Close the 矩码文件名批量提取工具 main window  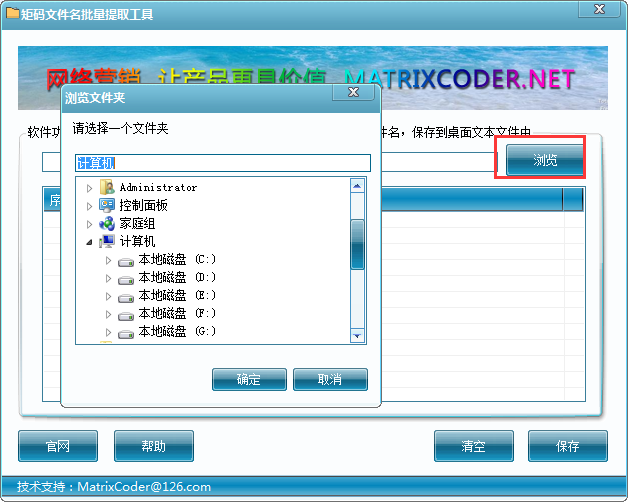point(599,9)
